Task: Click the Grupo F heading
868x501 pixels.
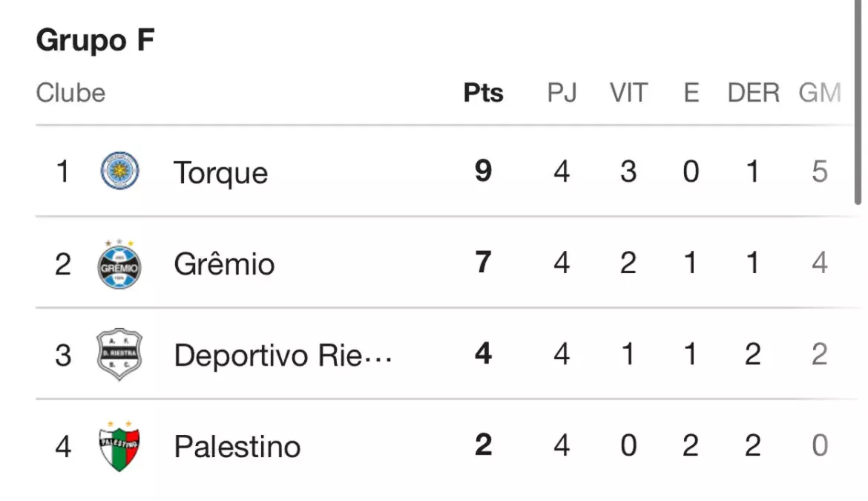Action: [95, 40]
